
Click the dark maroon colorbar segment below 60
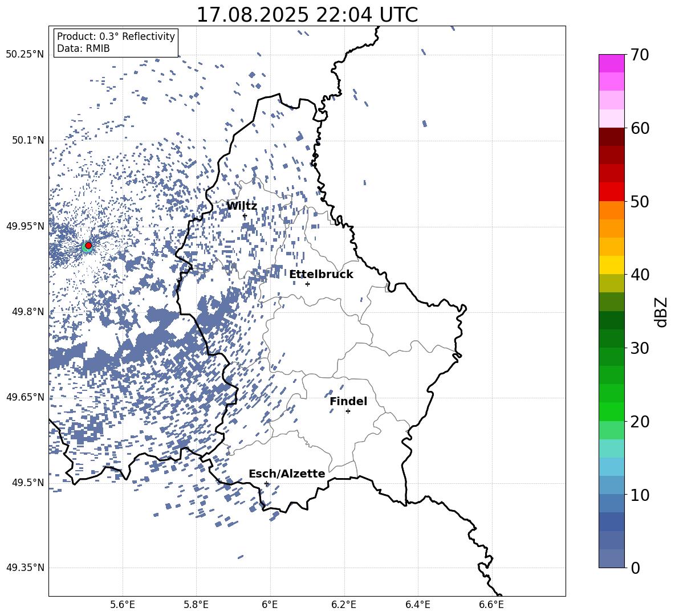pos(612,137)
